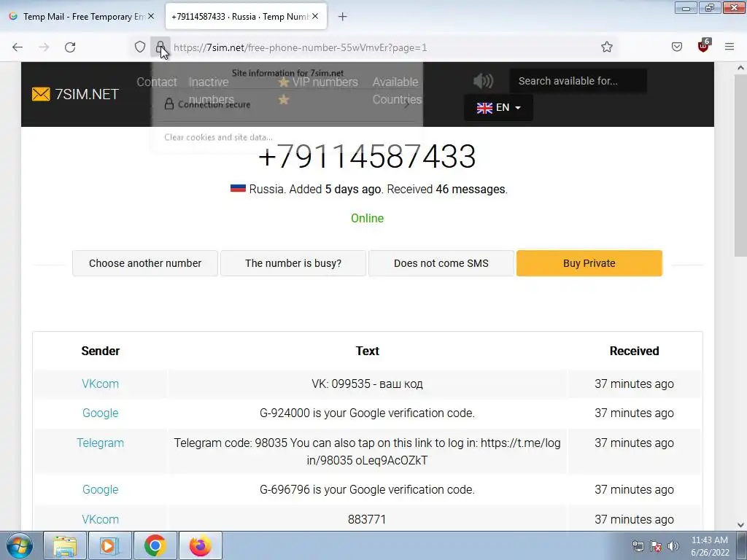Image resolution: width=747 pixels, height=560 pixels.
Task: Open the Google sender of G-696796
Action: click(100, 489)
